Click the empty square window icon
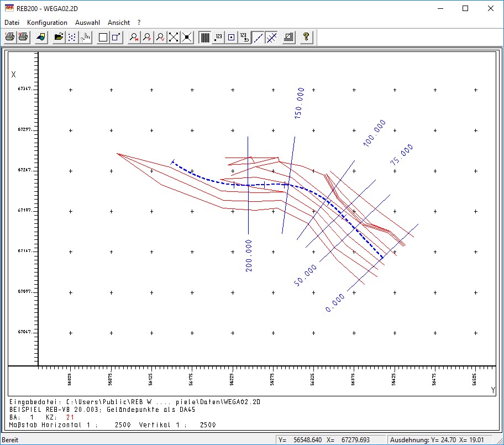The height and width of the screenshot is (445, 504). point(103,37)
